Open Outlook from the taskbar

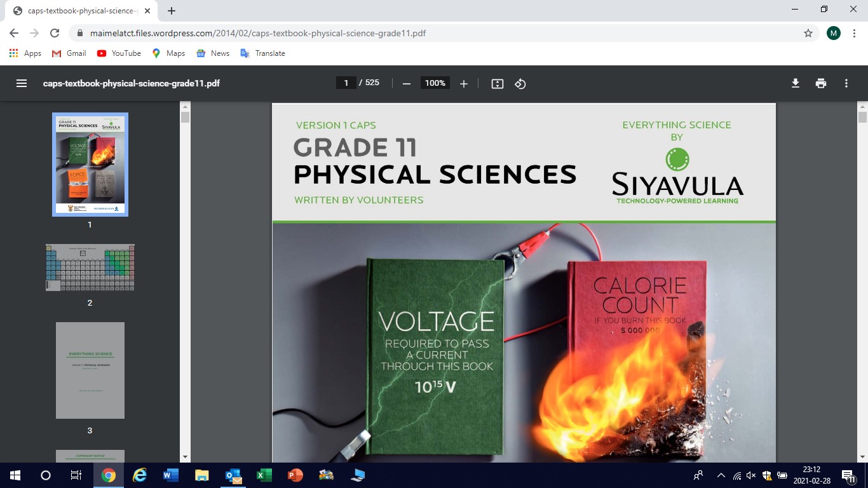(x=233, y=475)
